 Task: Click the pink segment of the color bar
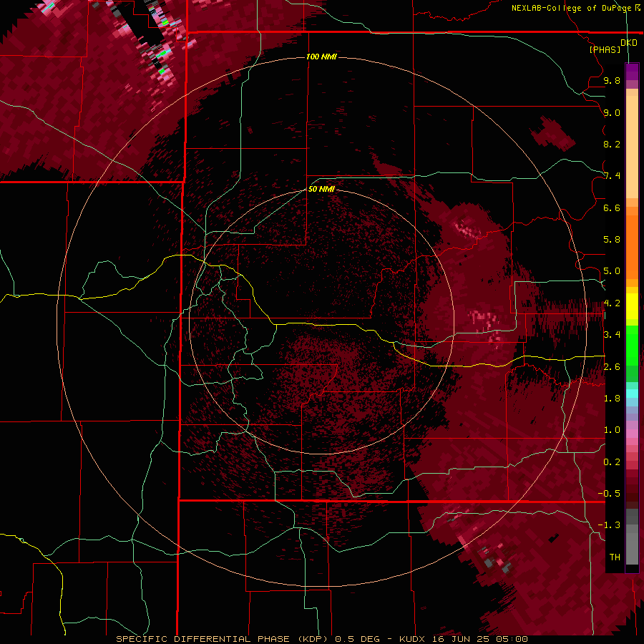point(632,434)
